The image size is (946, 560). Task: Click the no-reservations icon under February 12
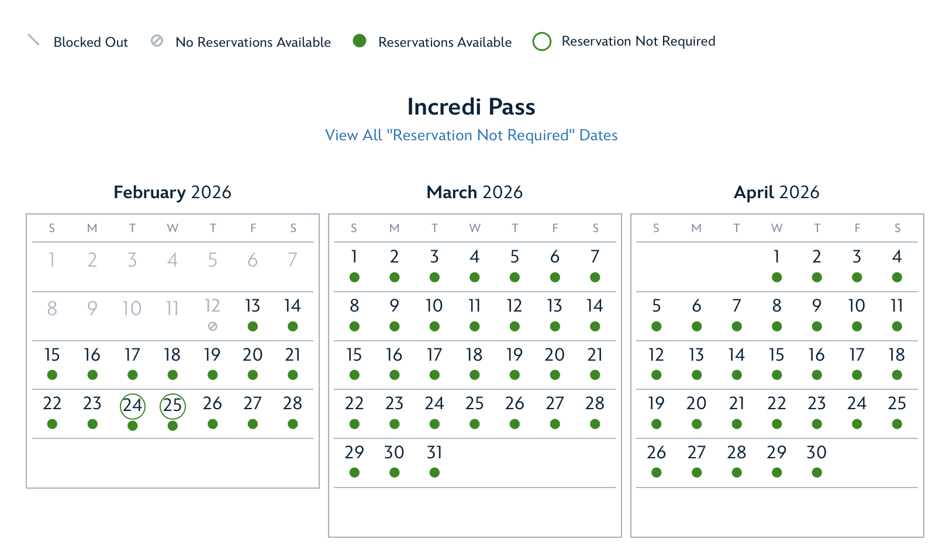(x=213, y=326)
